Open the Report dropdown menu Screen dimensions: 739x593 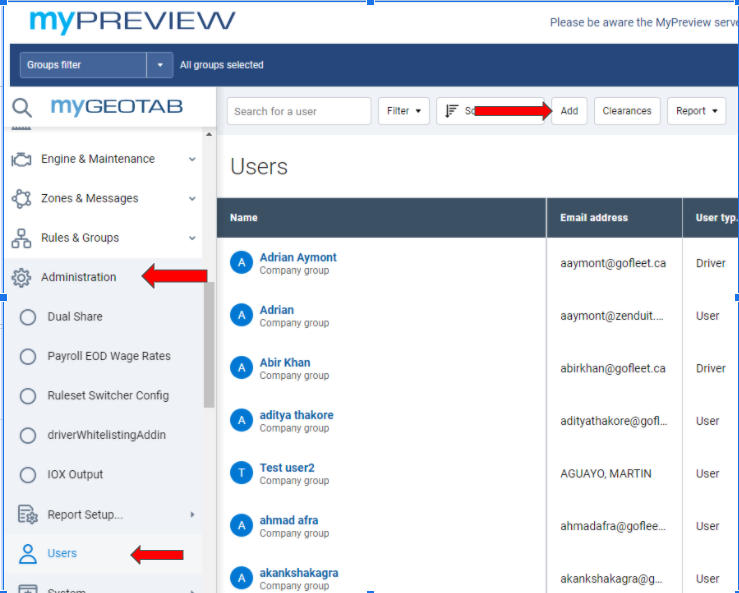[696, 111]
